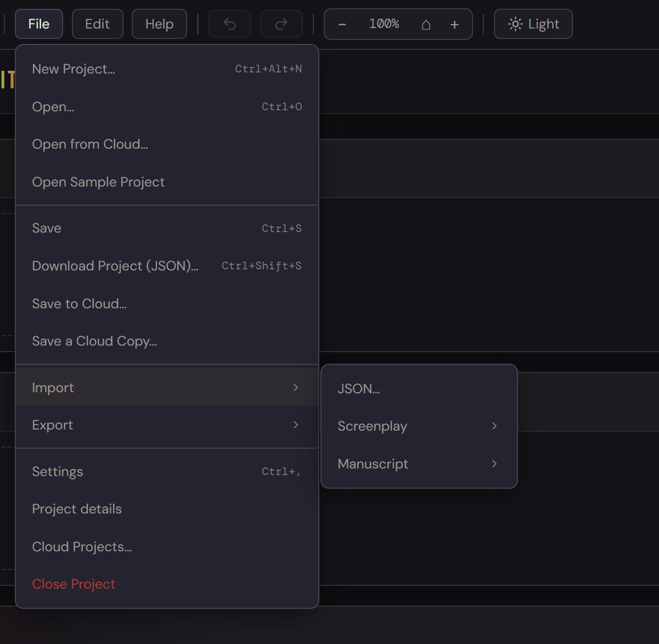
Task: Reset zoom with the home icon
Action: coord(426,25)
